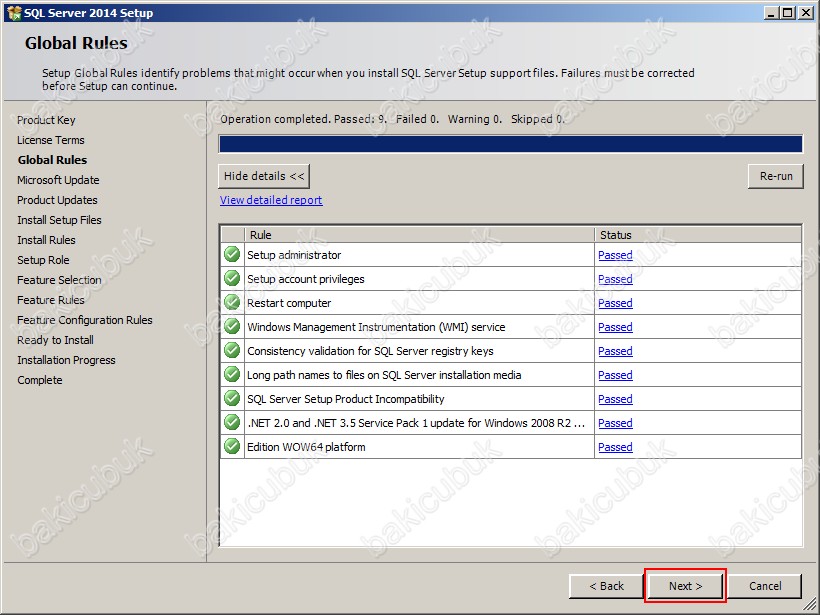This screenshot has height=615, width=820.
Task: Select Global Rules step in sidebar
Action: pyautogui.click(x=52, y=160)
